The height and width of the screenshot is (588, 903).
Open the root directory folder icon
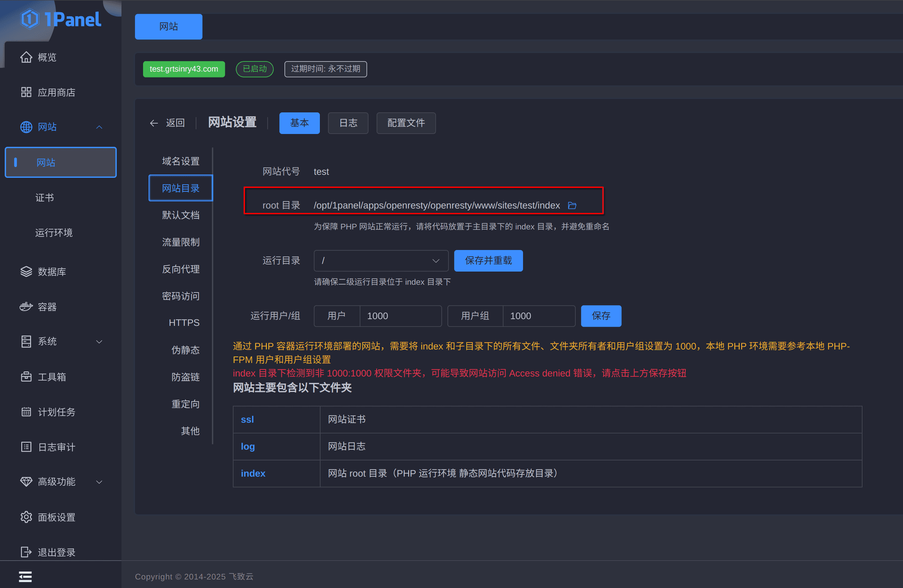click(x=572, y=205)
